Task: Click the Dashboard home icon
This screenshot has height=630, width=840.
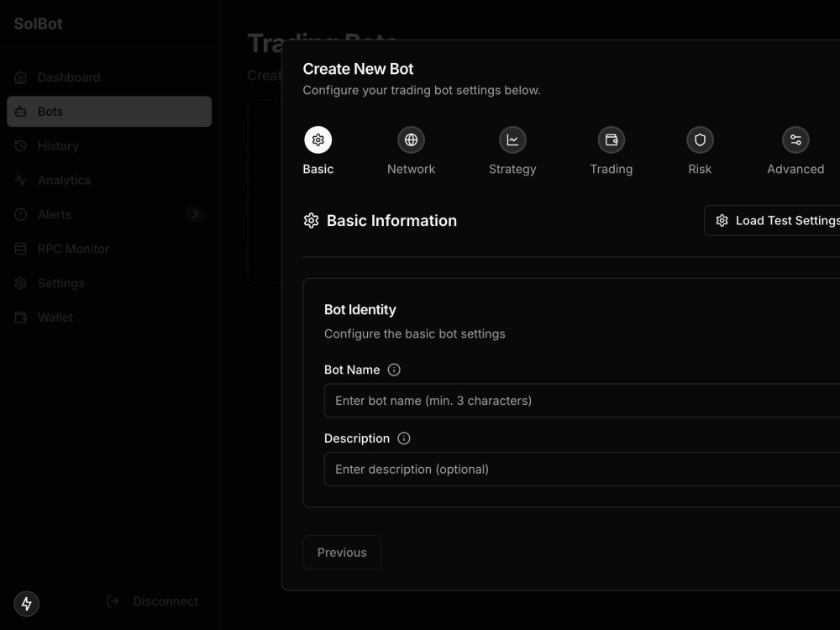Action: [20, 77]
